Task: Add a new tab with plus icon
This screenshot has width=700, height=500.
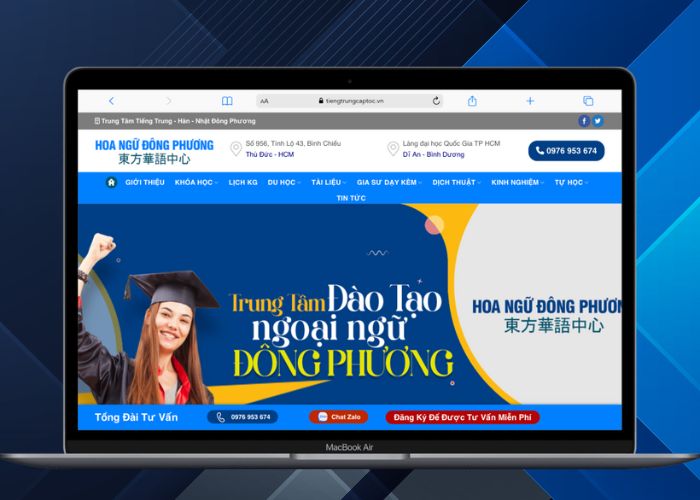Action: (x=530, y=101)
